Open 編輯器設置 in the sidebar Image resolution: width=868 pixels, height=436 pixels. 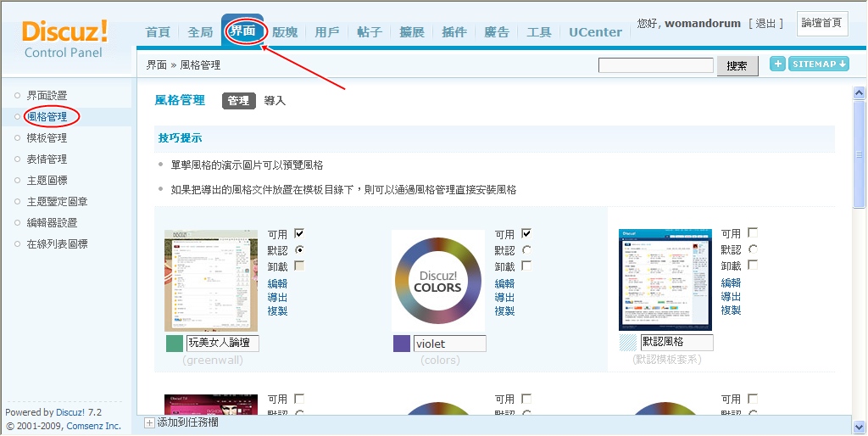point(52,223)
